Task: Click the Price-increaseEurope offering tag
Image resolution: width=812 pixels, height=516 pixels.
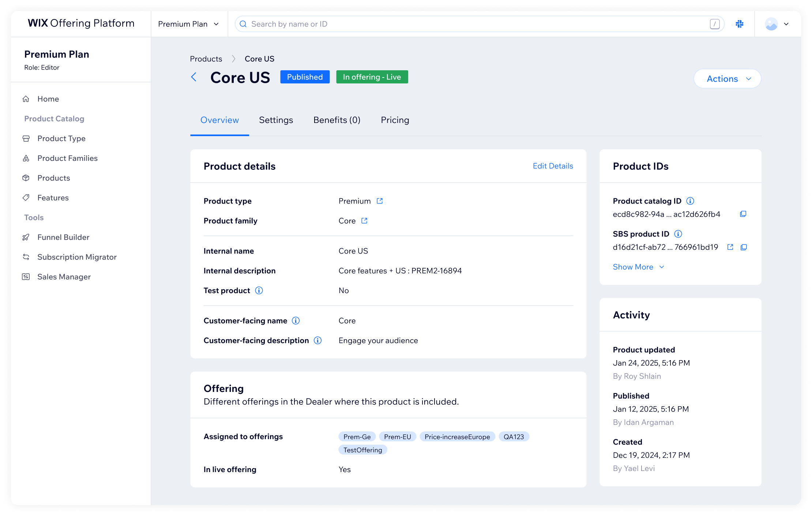Action: (457, 437)
